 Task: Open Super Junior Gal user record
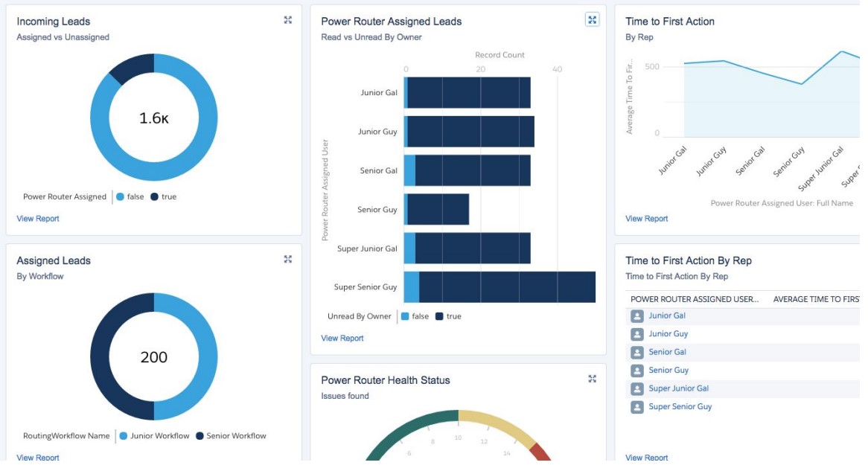(679, 388)
